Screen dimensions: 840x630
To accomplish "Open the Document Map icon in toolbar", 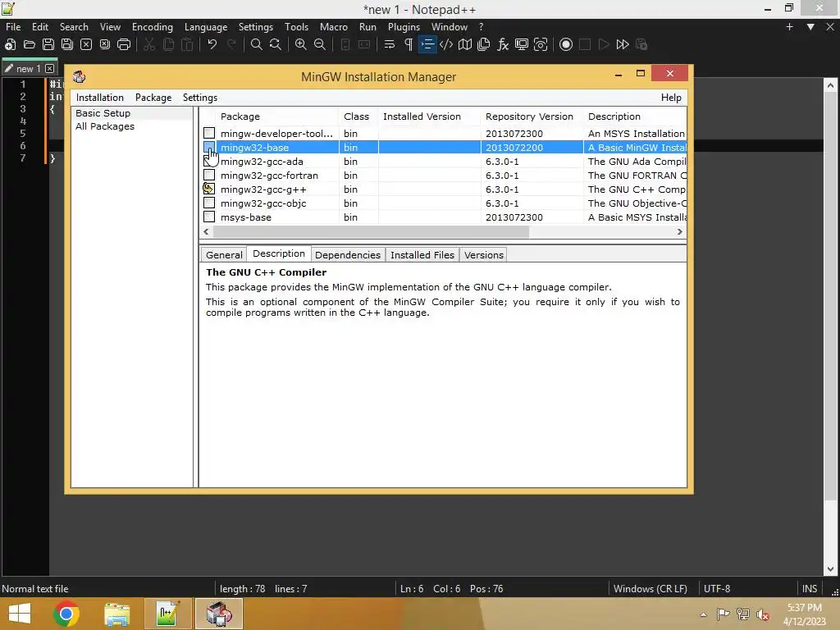I will tap(465, 44).
